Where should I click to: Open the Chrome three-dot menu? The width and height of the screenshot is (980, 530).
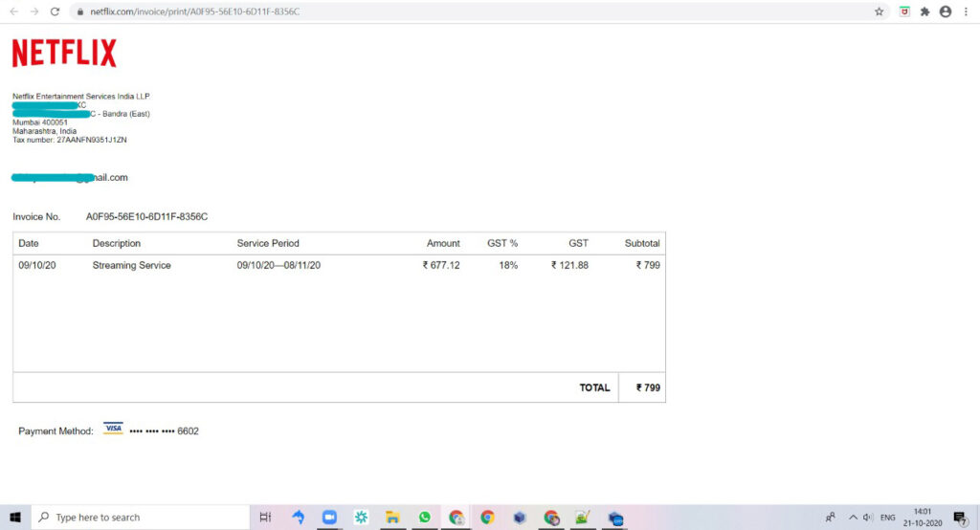966,11
